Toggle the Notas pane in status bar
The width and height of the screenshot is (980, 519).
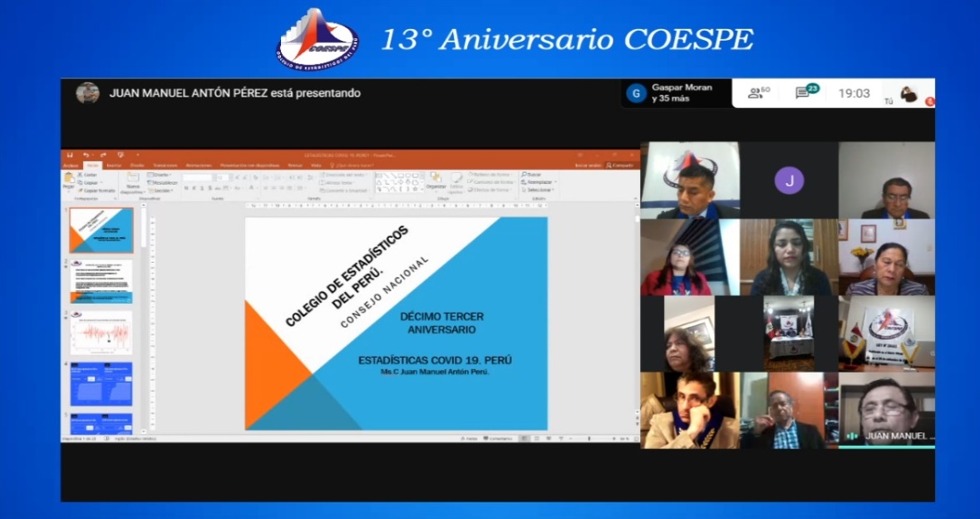[x=470, y=438]
